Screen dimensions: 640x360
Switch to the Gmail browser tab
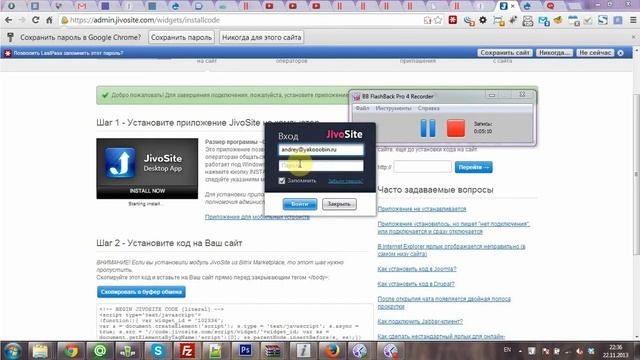[82, 6]
